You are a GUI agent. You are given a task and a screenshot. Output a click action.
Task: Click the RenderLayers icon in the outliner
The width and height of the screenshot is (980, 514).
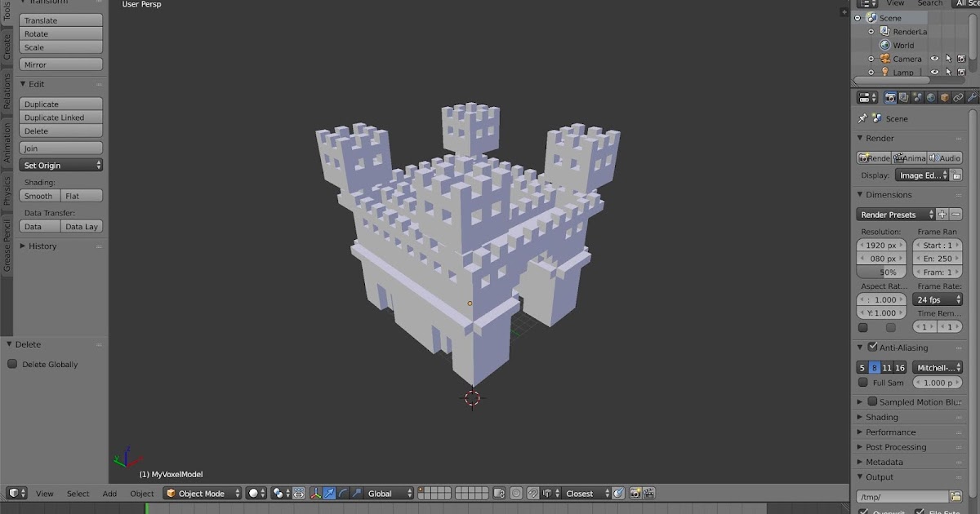point(884,31)
